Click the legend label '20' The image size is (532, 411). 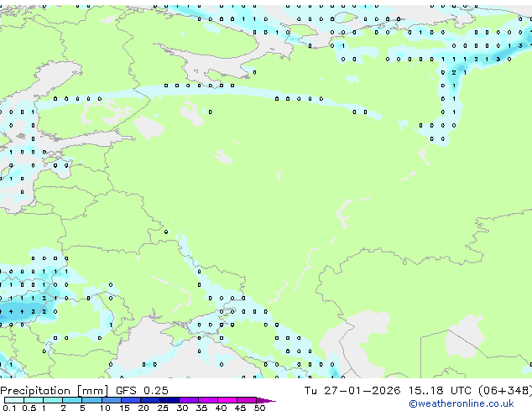coord(143,408)
